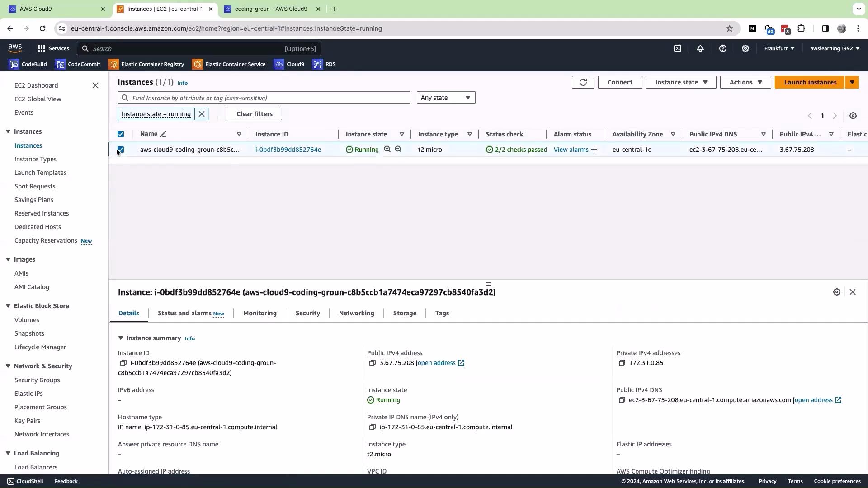
Task: Open the instances table preferences gear
Action: click(x=853, y=116)
